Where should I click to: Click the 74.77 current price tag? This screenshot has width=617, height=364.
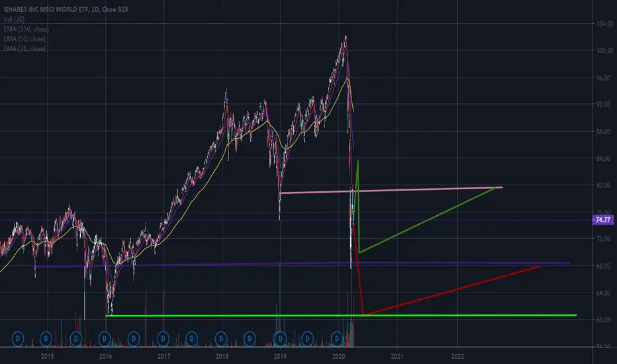[x=603, y=220]
